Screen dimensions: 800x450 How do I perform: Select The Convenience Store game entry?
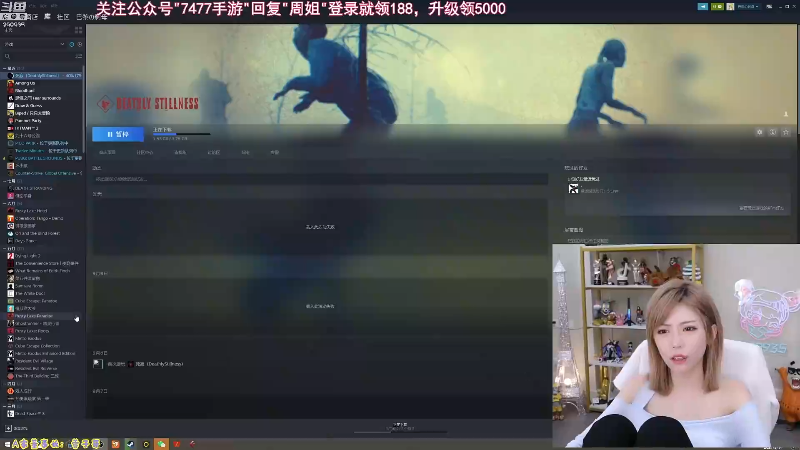(43, 263)
